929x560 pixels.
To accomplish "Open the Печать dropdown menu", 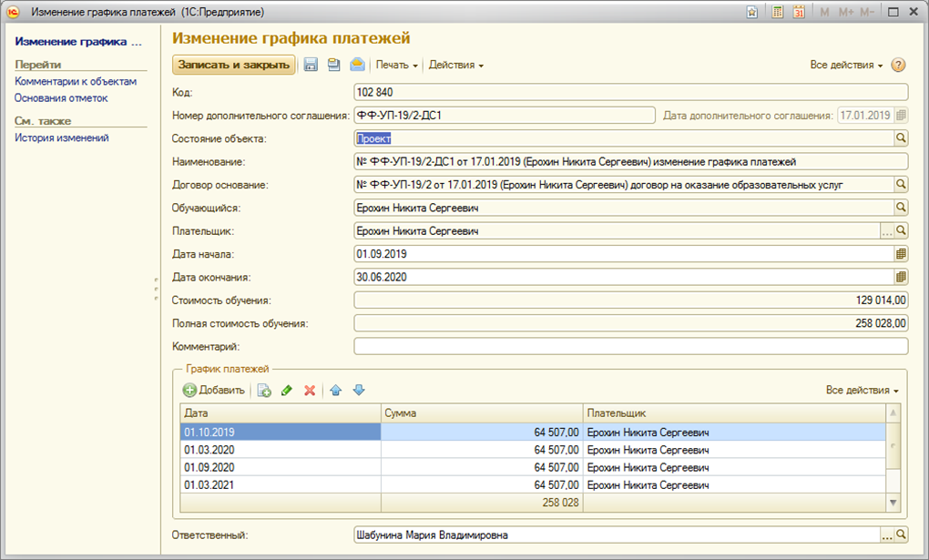I will (396, 66).
